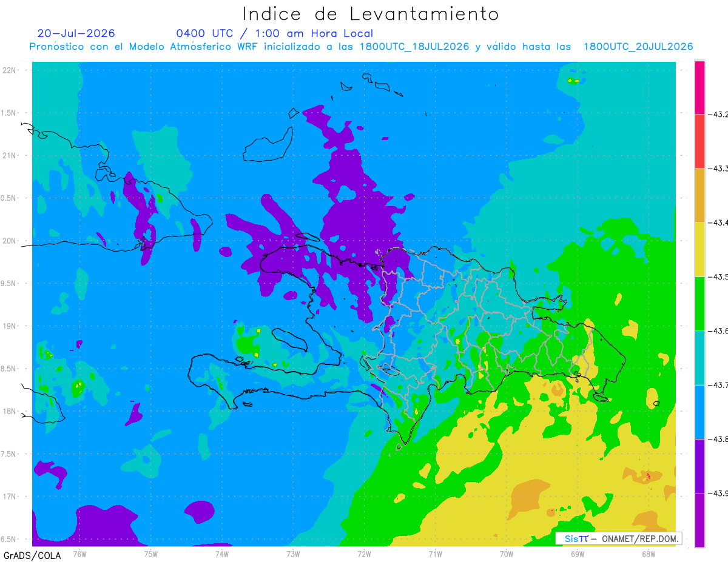Select the green legend swatch above -43.6

tap(699, 303)
